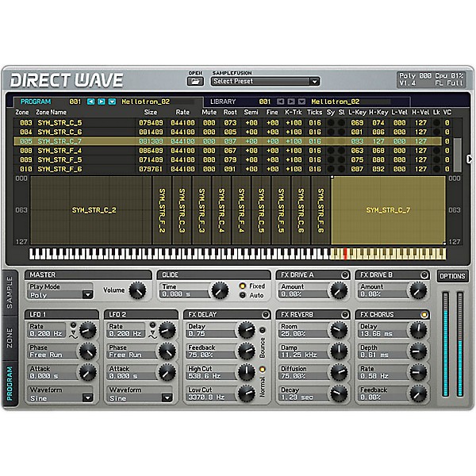
Task: Click the zone list scrollbar
Action: (x=457, y=155)
